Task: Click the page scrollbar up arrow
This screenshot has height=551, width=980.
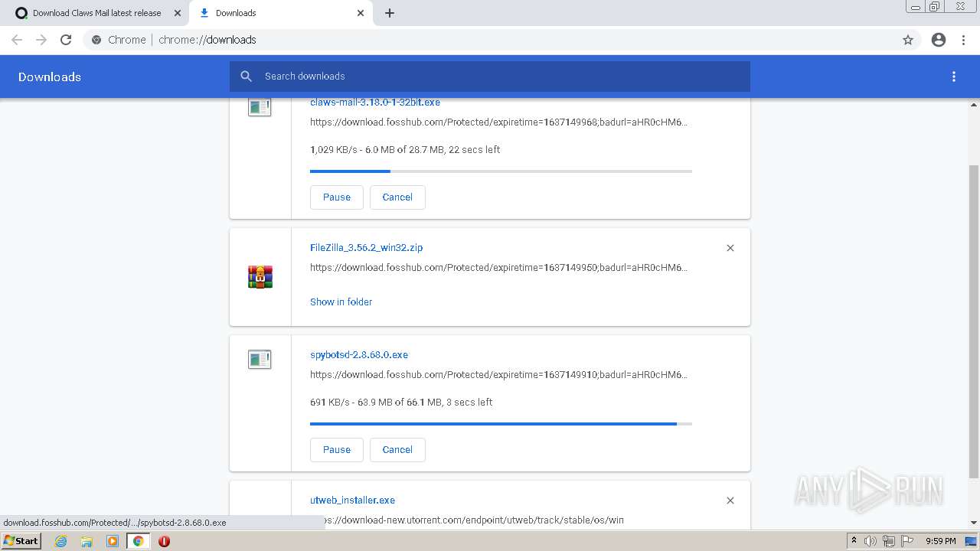Action: (x=974, y=104)
